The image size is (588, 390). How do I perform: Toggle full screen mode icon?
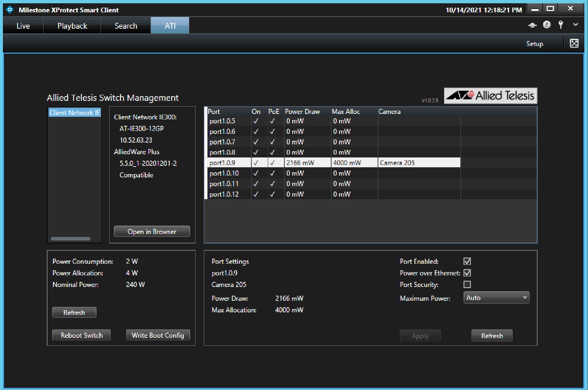[x=574, y=44]
